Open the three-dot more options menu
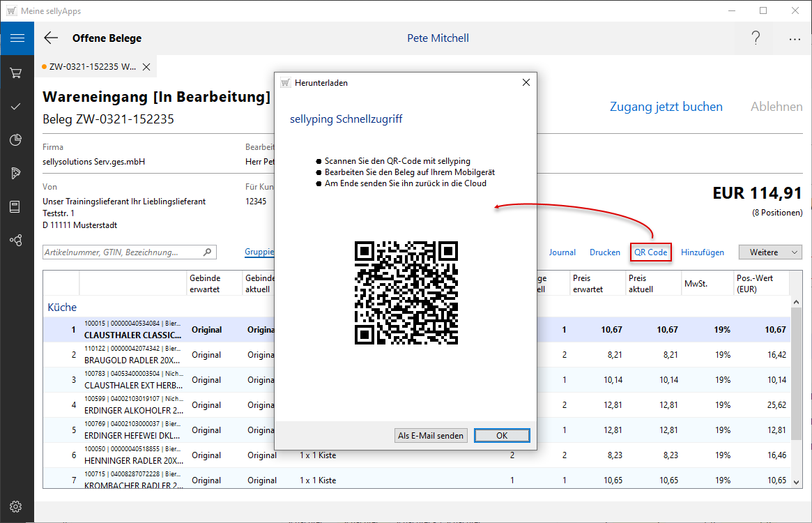The height and width of the screenshot is (523, 812). pyautogui.click(x=795, y=39)
